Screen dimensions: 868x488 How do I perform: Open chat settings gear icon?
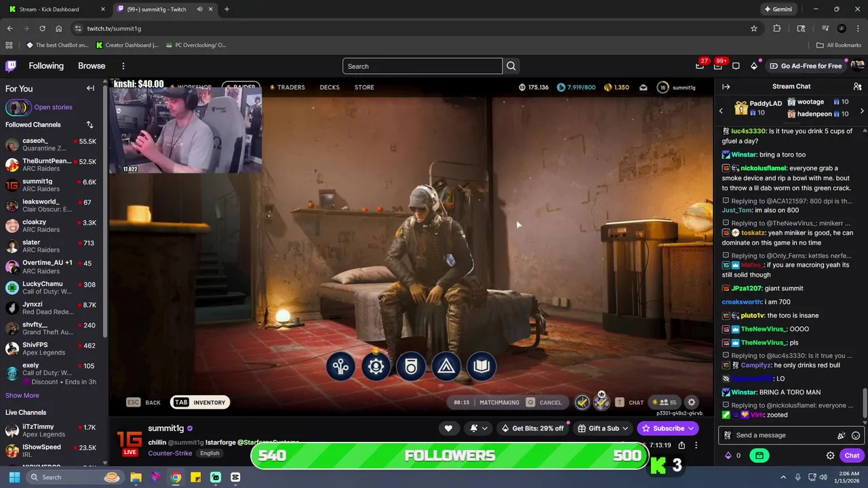(x=830, y=455)
